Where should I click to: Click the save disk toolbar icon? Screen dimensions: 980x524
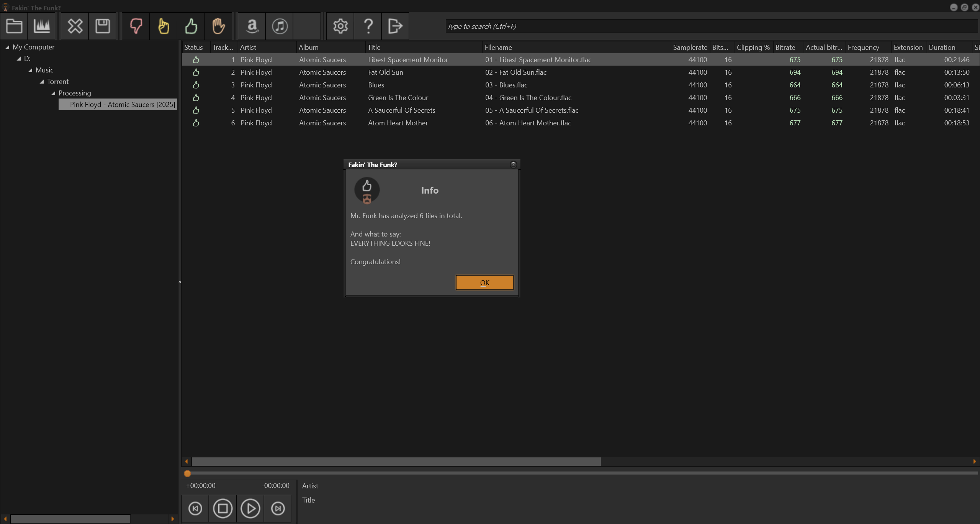(x=103, y=26)
